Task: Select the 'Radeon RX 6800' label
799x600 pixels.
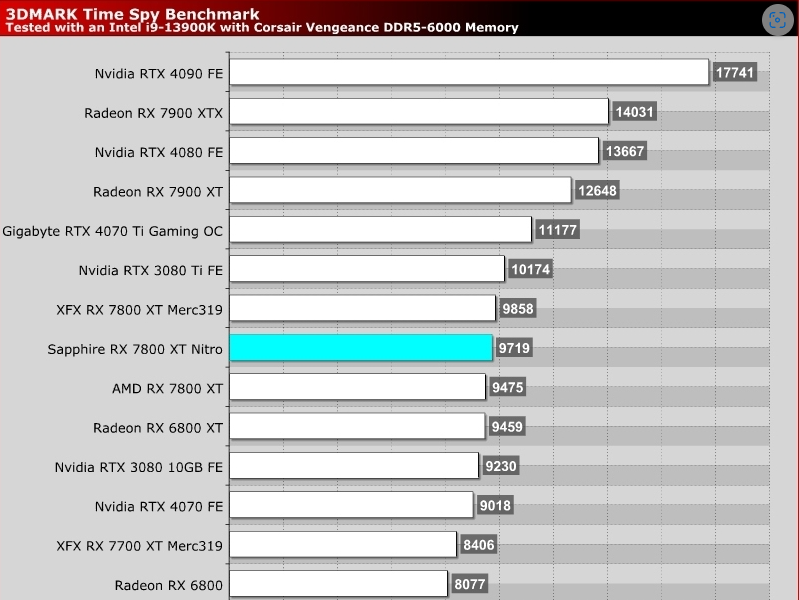Action: coord(169,585)
